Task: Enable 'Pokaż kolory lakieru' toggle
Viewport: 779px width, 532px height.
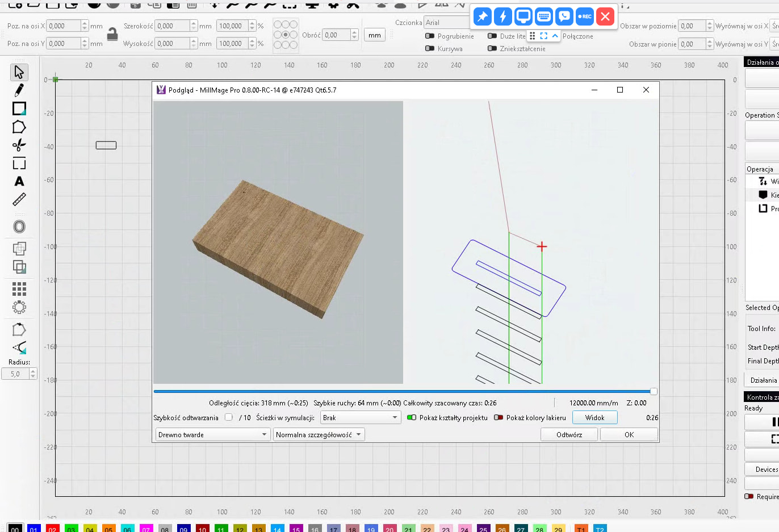Action: tap(499, 418)
